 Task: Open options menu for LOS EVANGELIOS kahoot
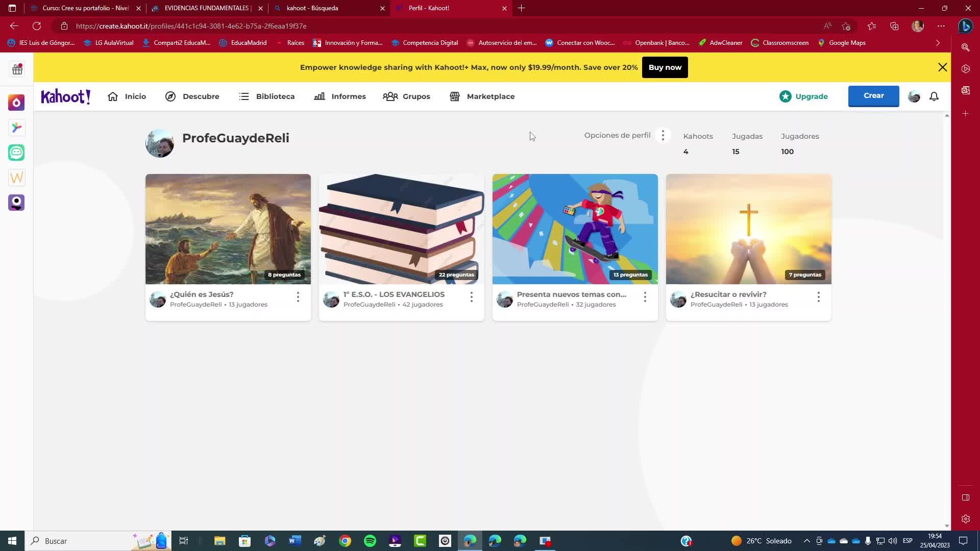(x=471, y=297)
